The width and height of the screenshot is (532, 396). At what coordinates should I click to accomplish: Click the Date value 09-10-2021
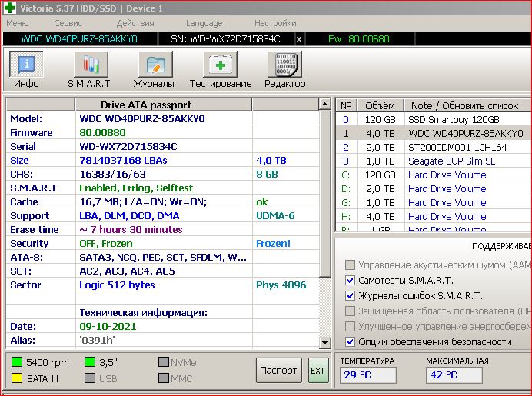tap(108, 327)
